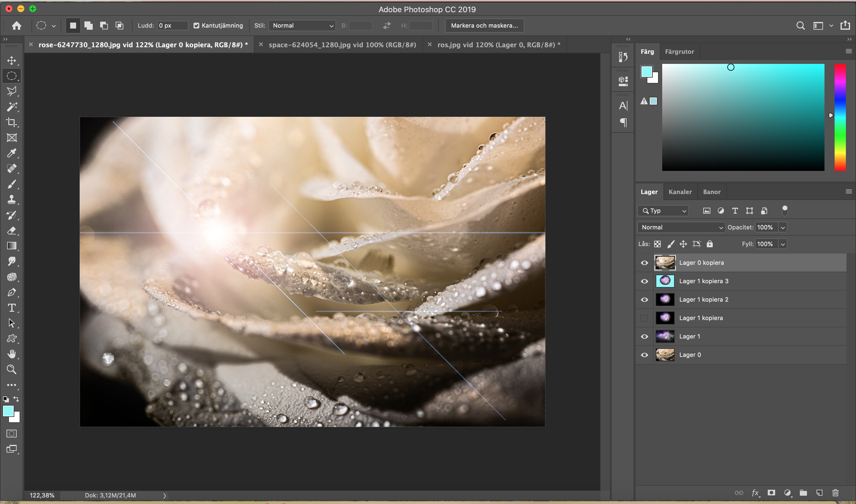856x504 pixels.
Task: Select the Hand tool
Action: click(12, 354)
